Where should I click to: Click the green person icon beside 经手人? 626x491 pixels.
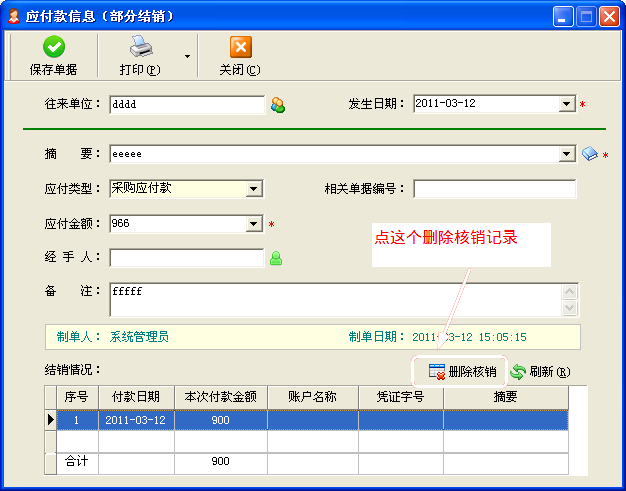[276, 258]
